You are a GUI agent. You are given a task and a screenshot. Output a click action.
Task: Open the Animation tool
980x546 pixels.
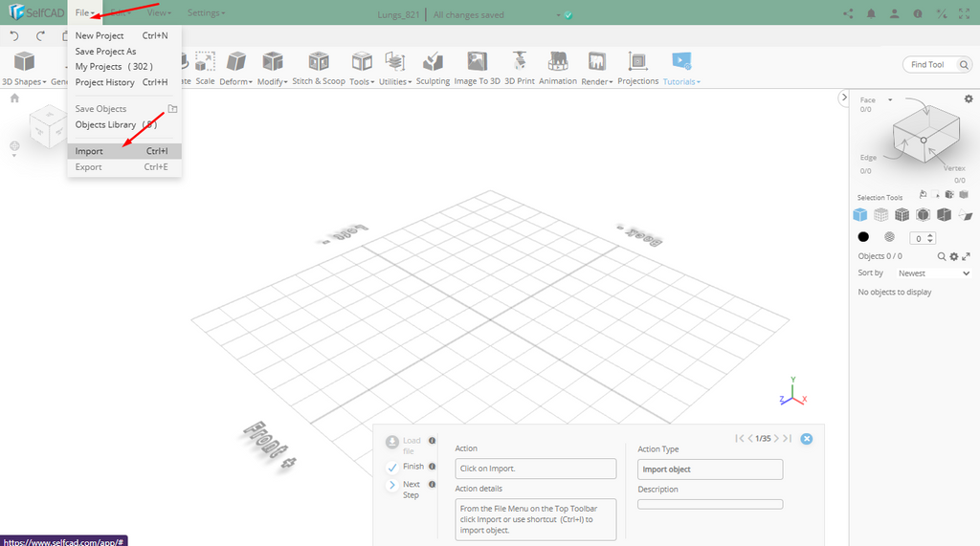tap(558, 69)
